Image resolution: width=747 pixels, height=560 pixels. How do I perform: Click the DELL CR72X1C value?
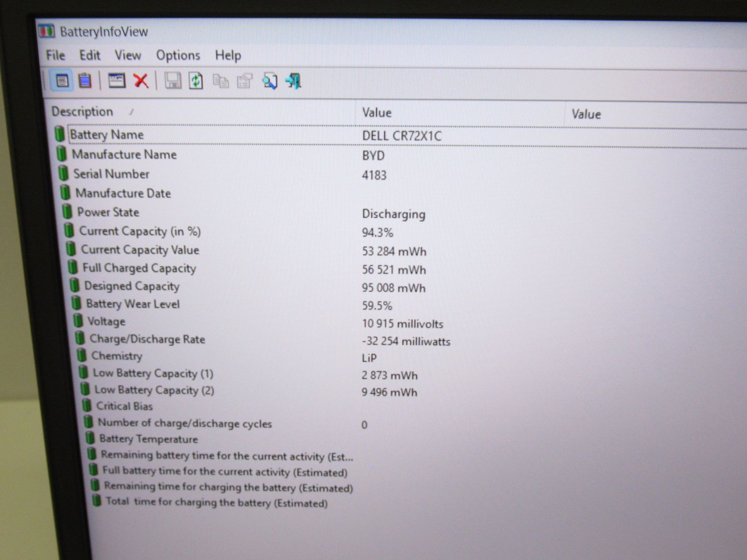(402, 136)
